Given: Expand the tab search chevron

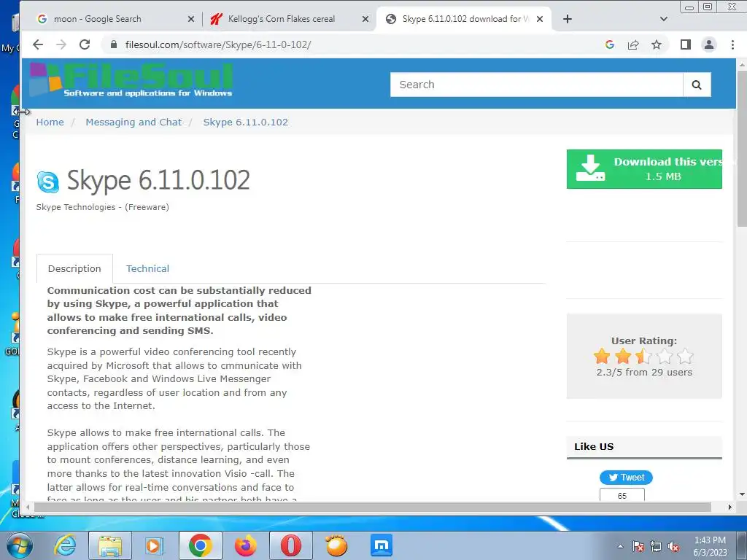Looking at the screenshot, I should point(664,19).
